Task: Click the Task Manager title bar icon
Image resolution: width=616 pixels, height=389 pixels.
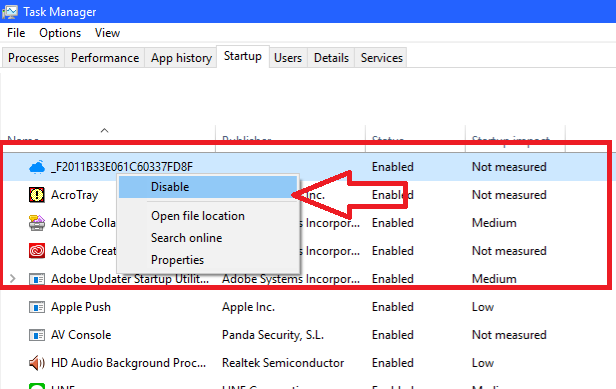Action: [9, 11]
